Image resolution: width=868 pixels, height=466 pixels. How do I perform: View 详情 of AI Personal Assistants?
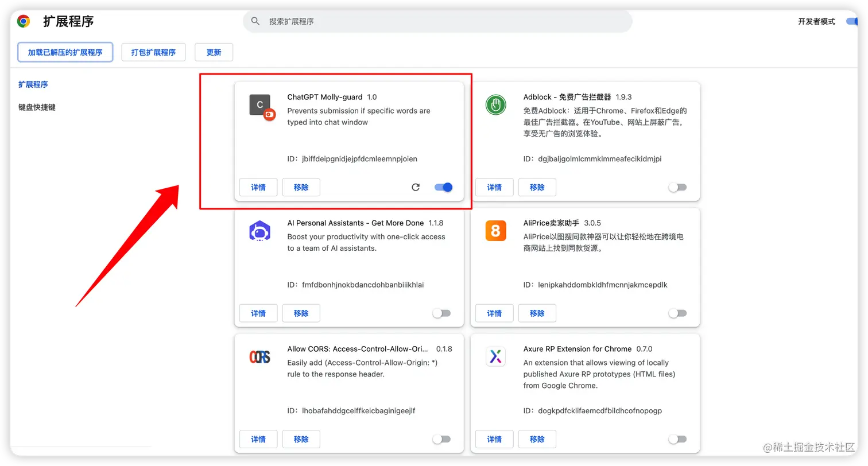[x=258, y=313]
